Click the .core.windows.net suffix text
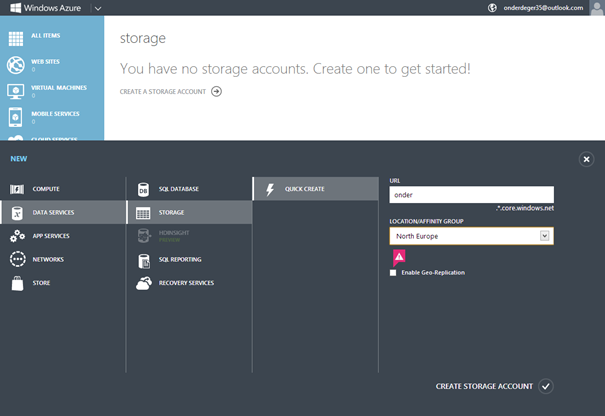This screenshot has height=416, width=605. coord(525,208)
